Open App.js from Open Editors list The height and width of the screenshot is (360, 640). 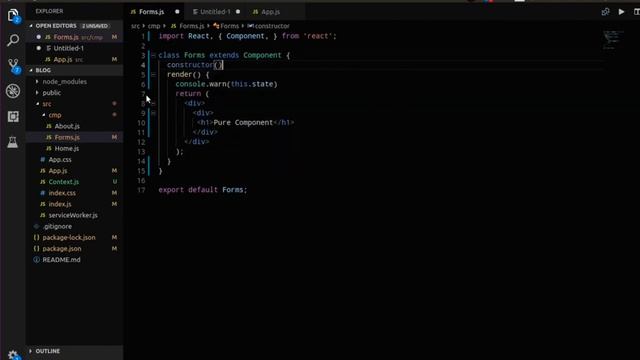[x=75, y=60]
